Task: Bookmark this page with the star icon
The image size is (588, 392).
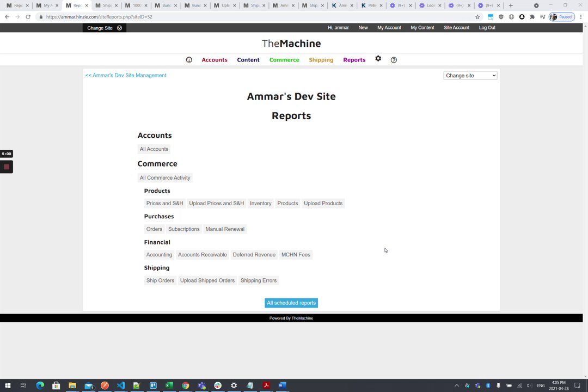Action: click(477, 17)
